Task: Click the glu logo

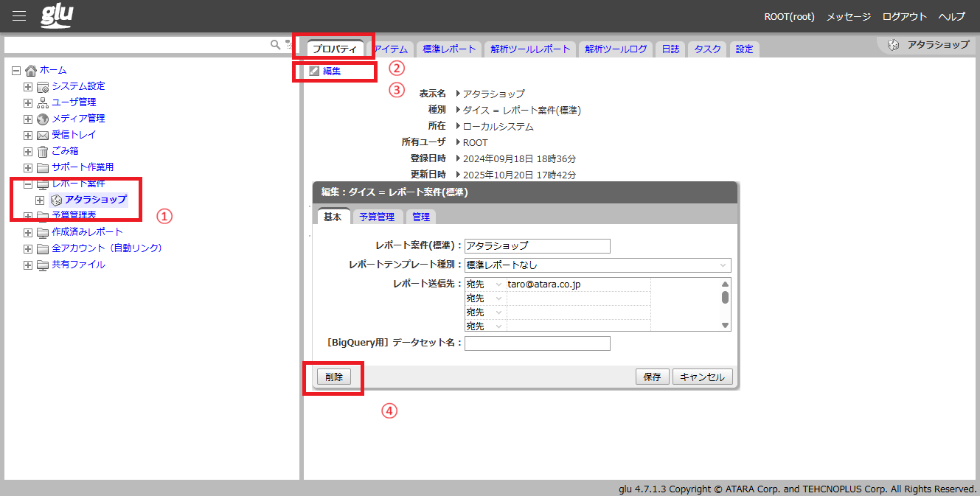Action: 57,15
